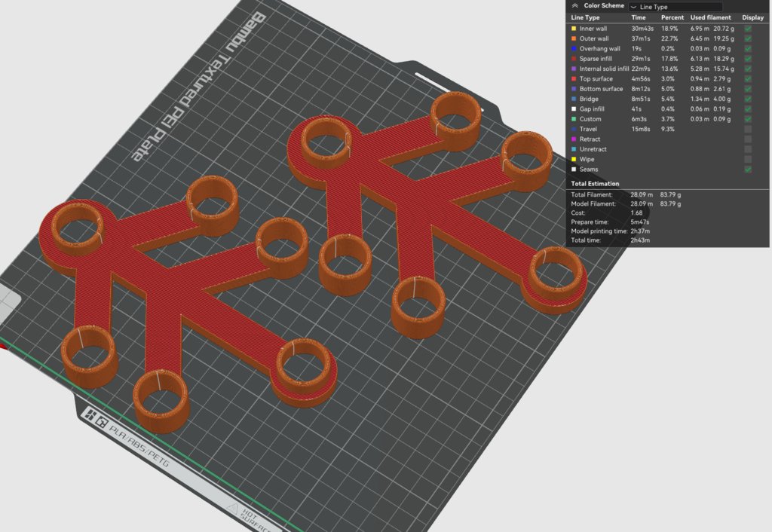Screen dimensions: 772x532
Task: Click the Cost value '1.68'
Action: (636, 213)
